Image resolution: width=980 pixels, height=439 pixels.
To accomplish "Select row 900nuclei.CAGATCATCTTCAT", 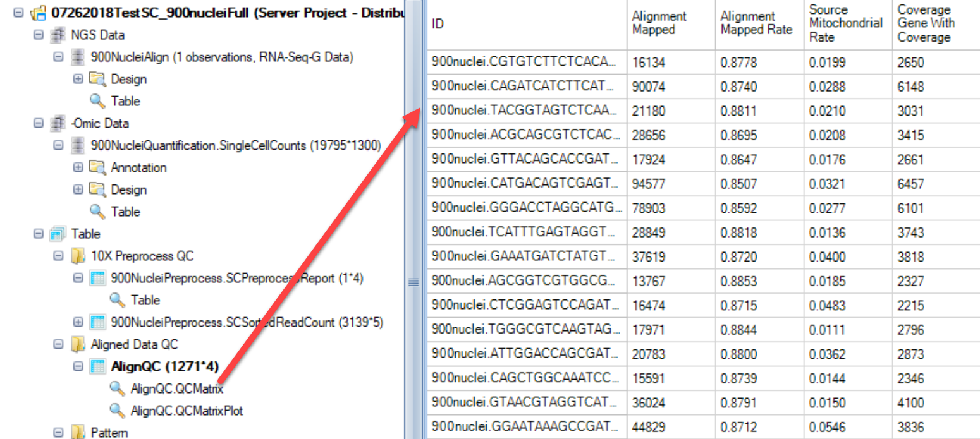I will (527, 87).
